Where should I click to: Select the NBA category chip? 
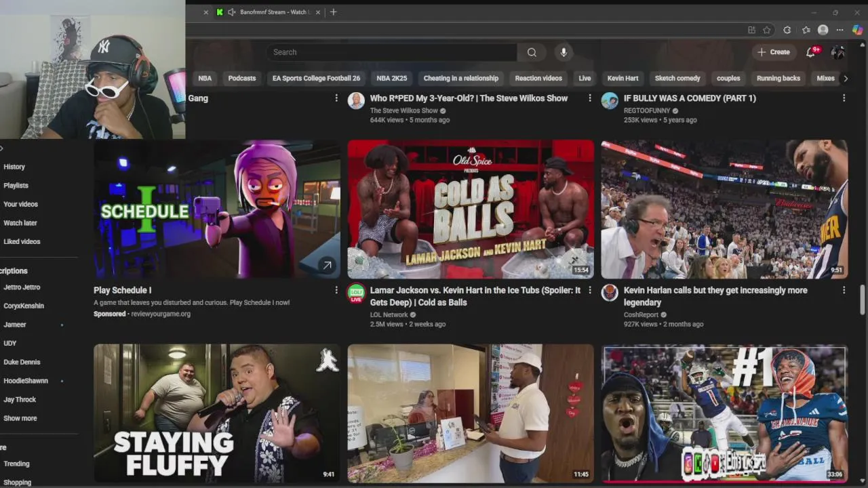(205, 78)
